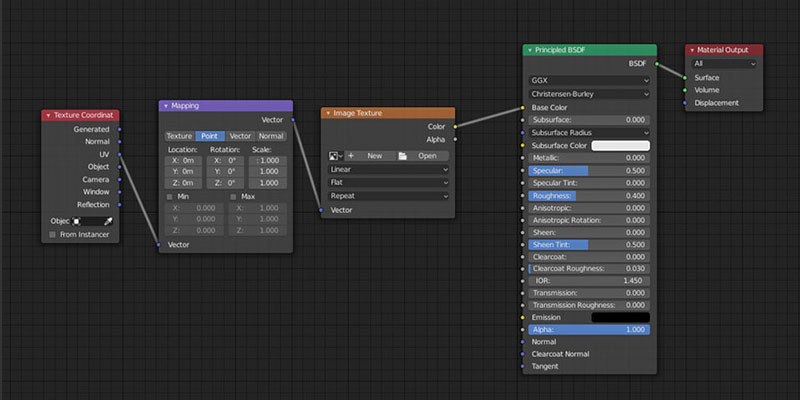Click the Volume input socket
The image size is (800, 400).
(685, 90)
